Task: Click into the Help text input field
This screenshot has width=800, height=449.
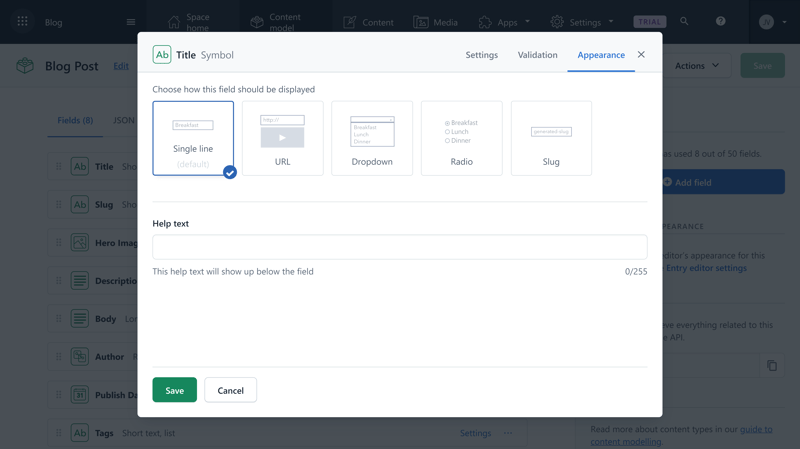Action: tap(399, 247)
